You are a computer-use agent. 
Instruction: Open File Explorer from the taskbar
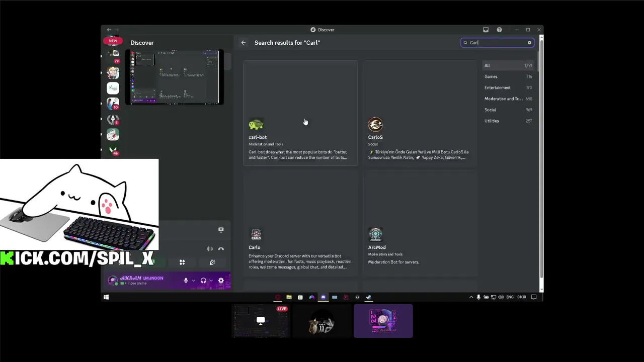(x=289, y=297)
